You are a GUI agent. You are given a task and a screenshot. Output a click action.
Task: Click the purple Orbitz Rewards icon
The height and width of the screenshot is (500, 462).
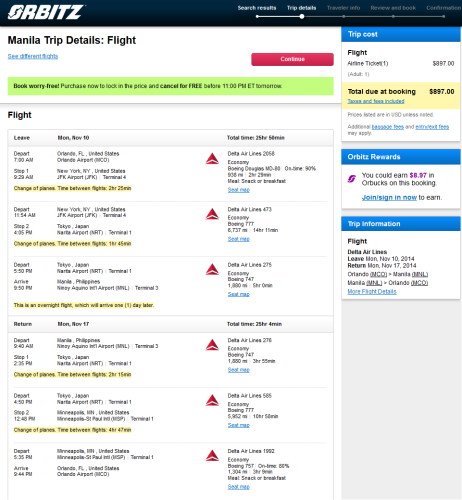tap(352, 179)
